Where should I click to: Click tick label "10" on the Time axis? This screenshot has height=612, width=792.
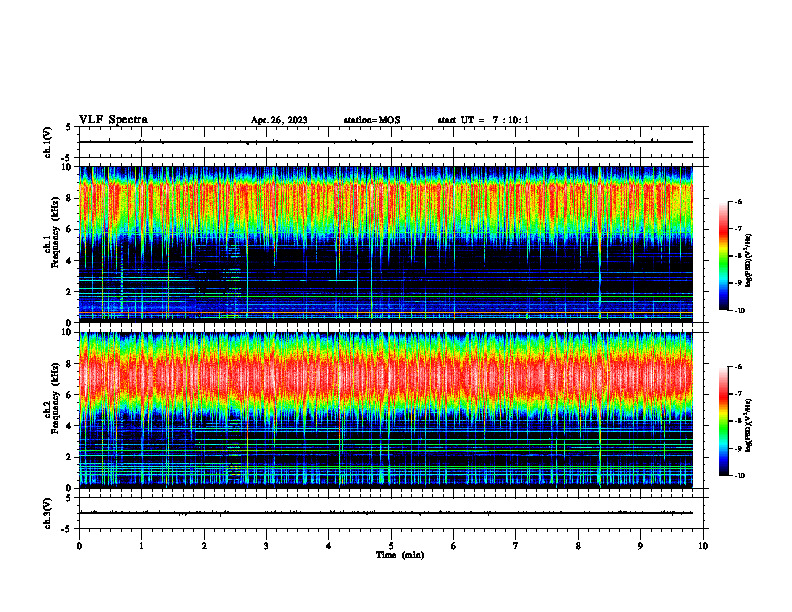point(703,546)
